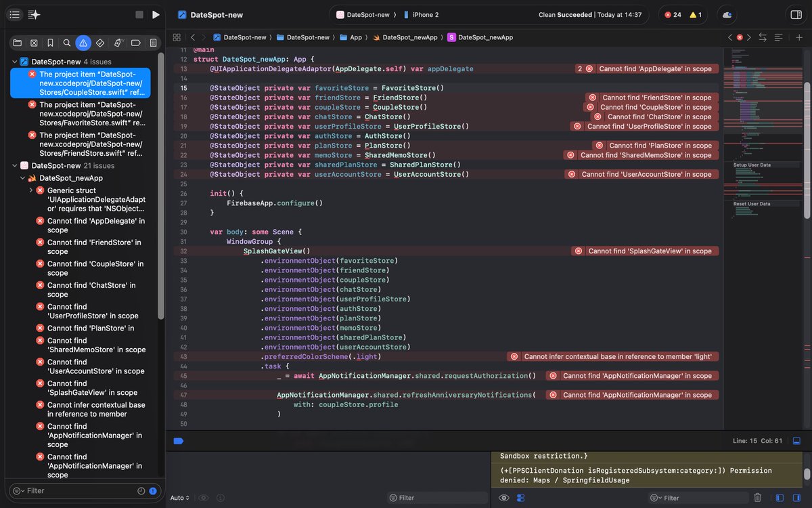The height and width of the screenshot is (508, 812).
Task: Expand the Generic struct UIApplicationDelegateAdaptor issue
Action: (31, 190)
